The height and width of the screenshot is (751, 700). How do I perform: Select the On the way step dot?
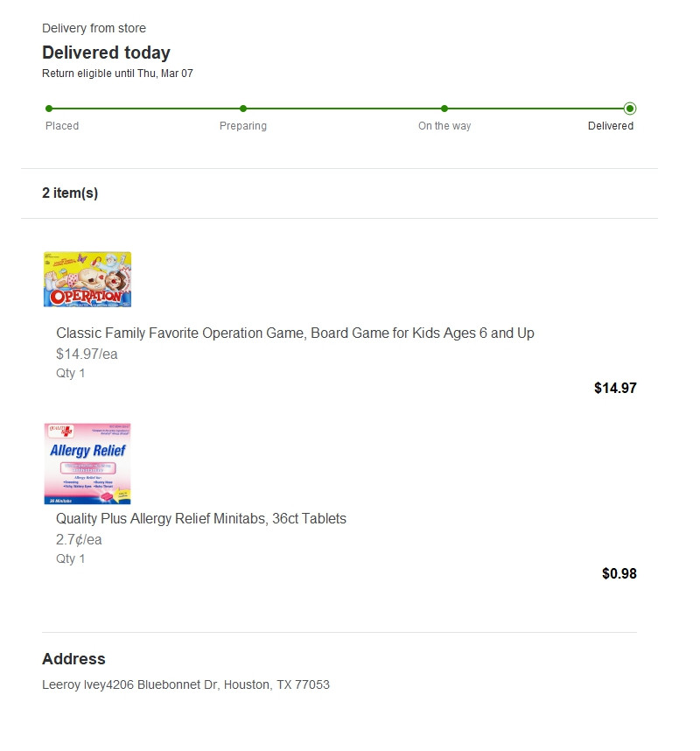(x=444, y=109)
